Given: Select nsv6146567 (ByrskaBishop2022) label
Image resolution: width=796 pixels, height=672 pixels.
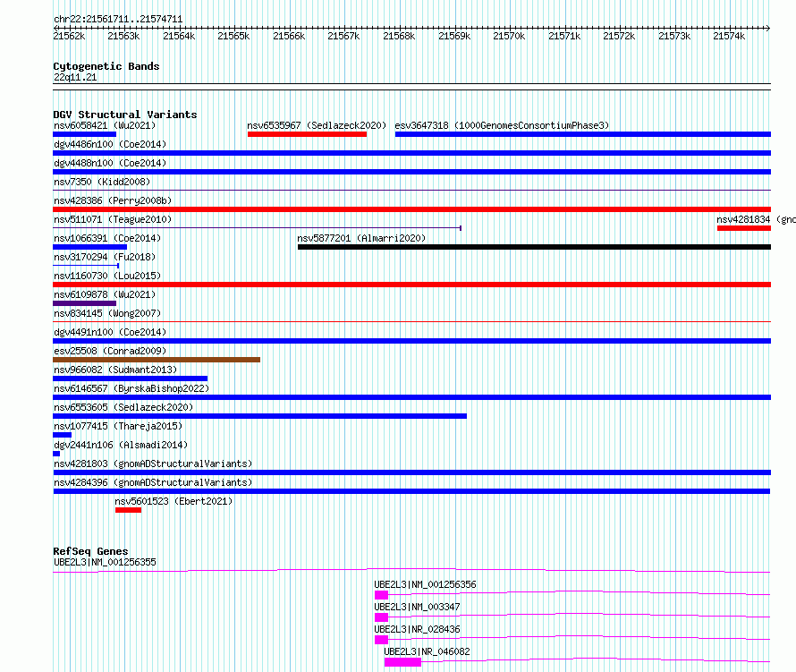Looking at the screenshot, I should tap(131, 388).
